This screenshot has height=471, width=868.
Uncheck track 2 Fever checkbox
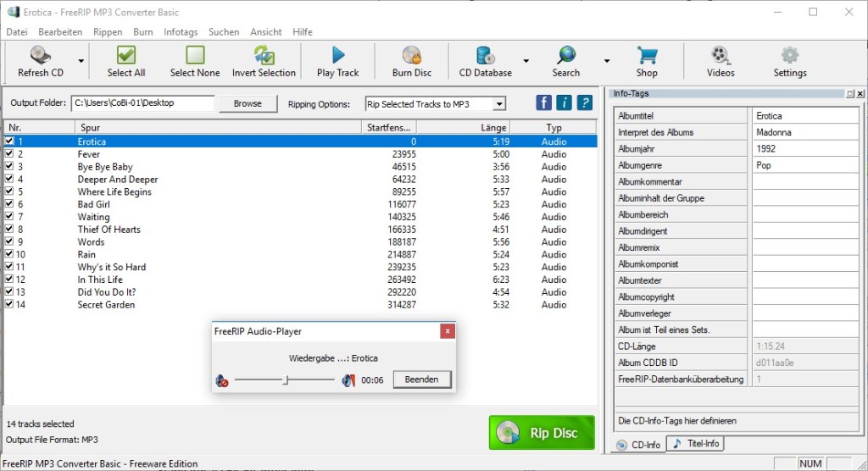pos(9,154)
